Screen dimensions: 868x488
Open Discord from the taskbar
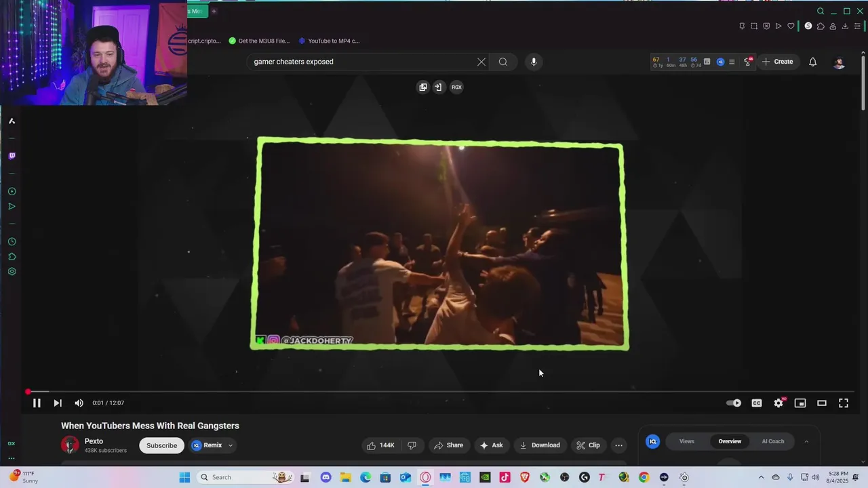325,477
